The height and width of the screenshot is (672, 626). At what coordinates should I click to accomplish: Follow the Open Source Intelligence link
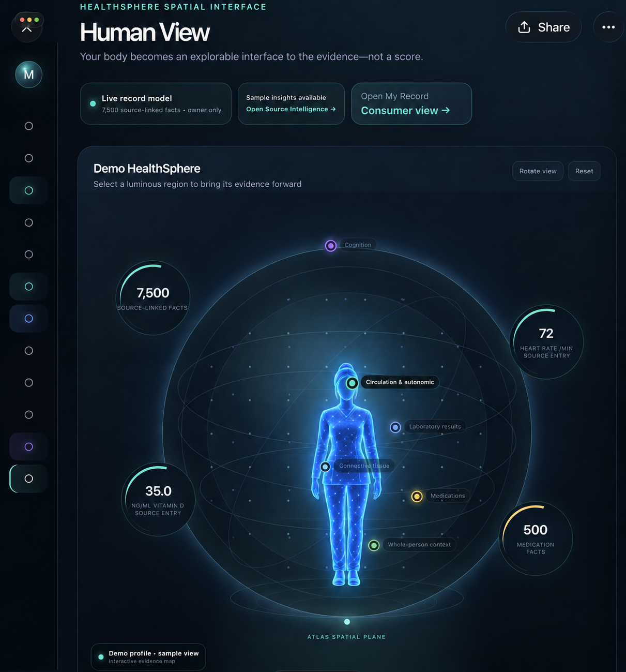pos(291,109)
